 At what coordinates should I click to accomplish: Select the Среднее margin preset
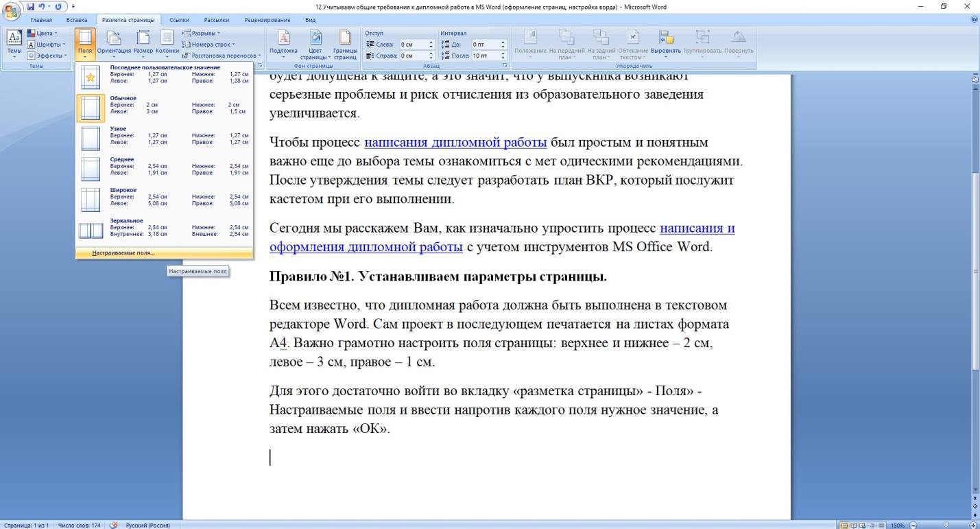[164, 169]
